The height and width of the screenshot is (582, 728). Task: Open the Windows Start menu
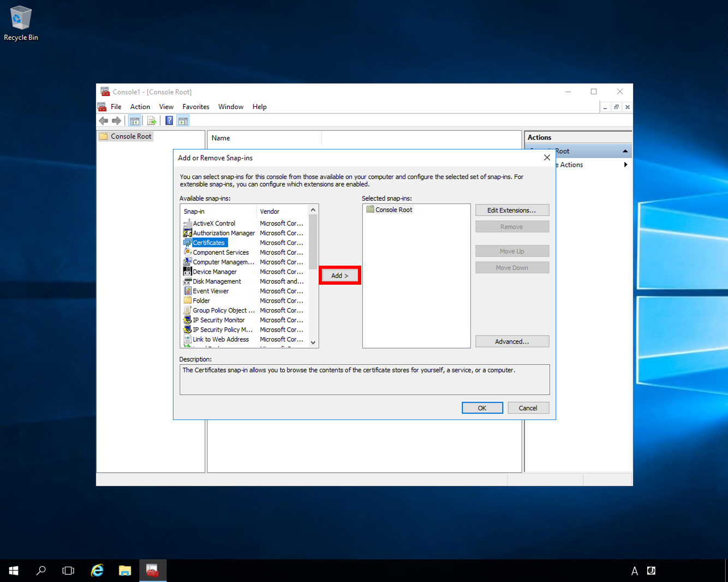click(14, 571)
